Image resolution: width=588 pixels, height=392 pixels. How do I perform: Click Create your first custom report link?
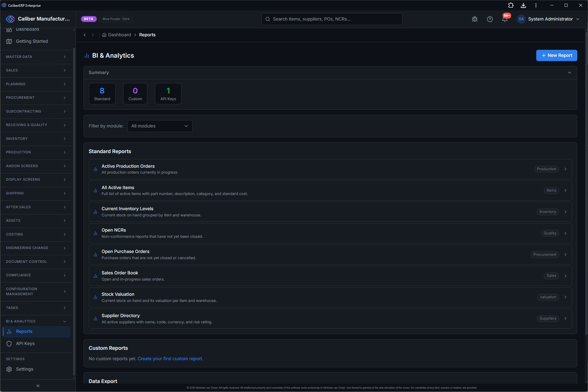pos(170,359)
